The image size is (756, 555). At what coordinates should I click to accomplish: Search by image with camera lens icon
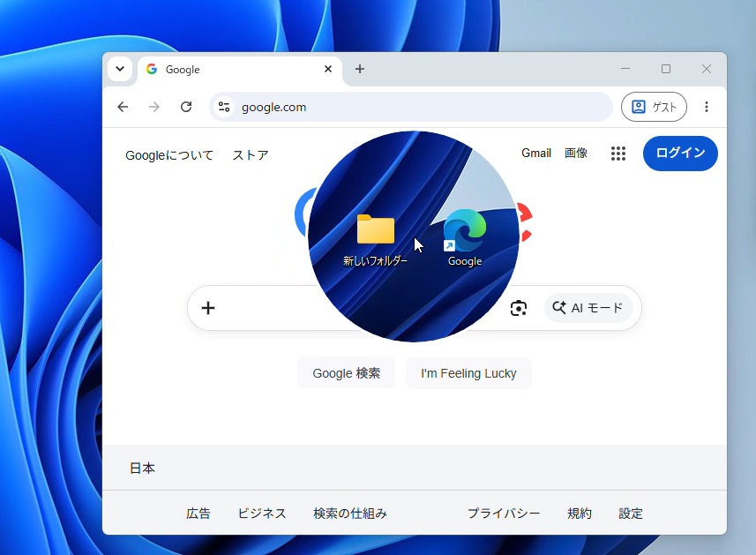[519, 308]
